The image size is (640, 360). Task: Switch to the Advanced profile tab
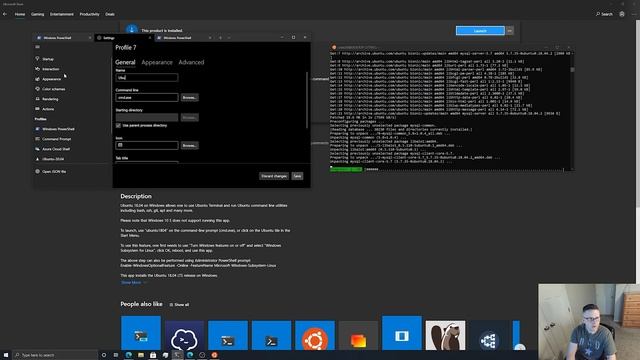click(191, 62)
